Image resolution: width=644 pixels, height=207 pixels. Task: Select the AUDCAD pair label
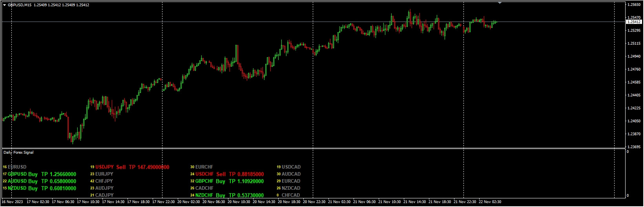tap(291, 174)
